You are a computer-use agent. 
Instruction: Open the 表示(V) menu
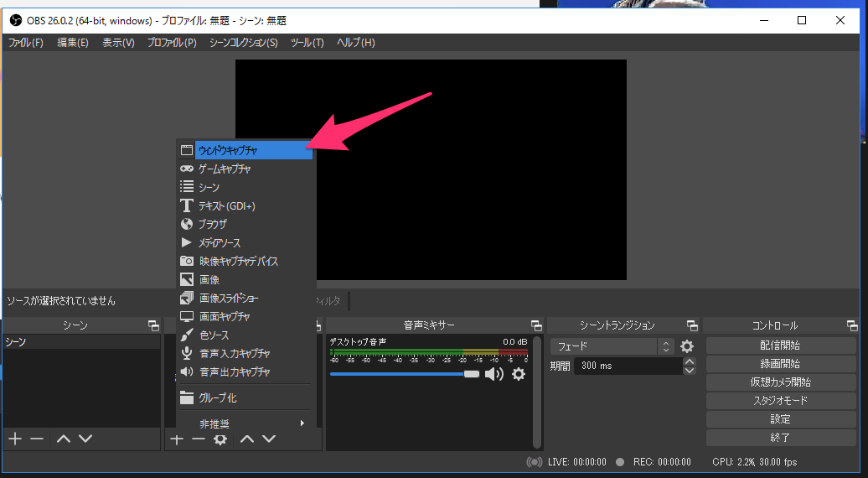pyautogui.click(x=118, y=43)
